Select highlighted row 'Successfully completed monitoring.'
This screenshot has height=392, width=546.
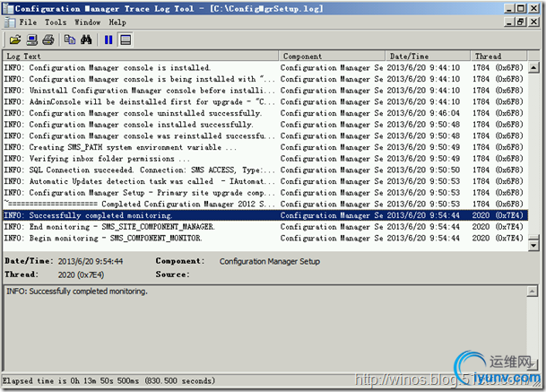click(265, 215)
